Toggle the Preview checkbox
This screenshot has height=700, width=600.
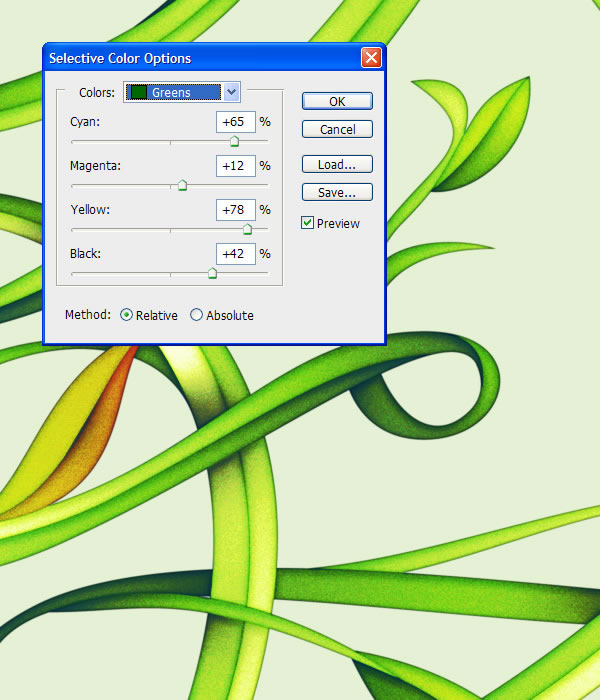[x=307, y=223]
